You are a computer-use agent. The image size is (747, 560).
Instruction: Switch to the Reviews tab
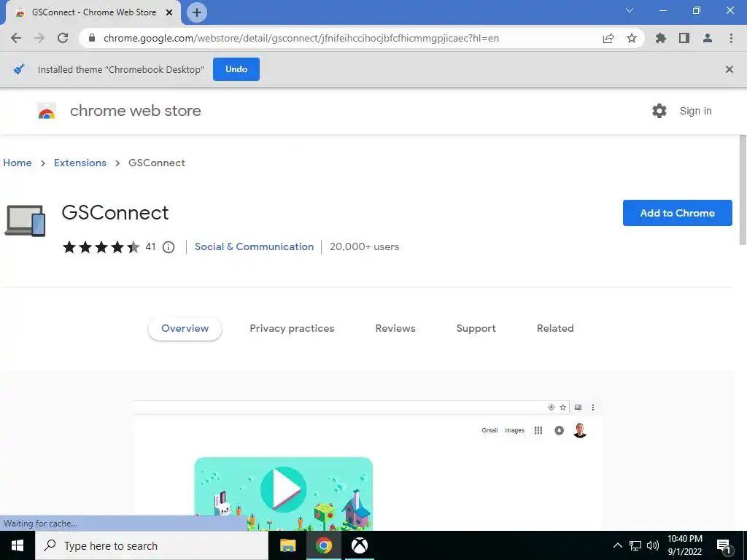[395, 328]
